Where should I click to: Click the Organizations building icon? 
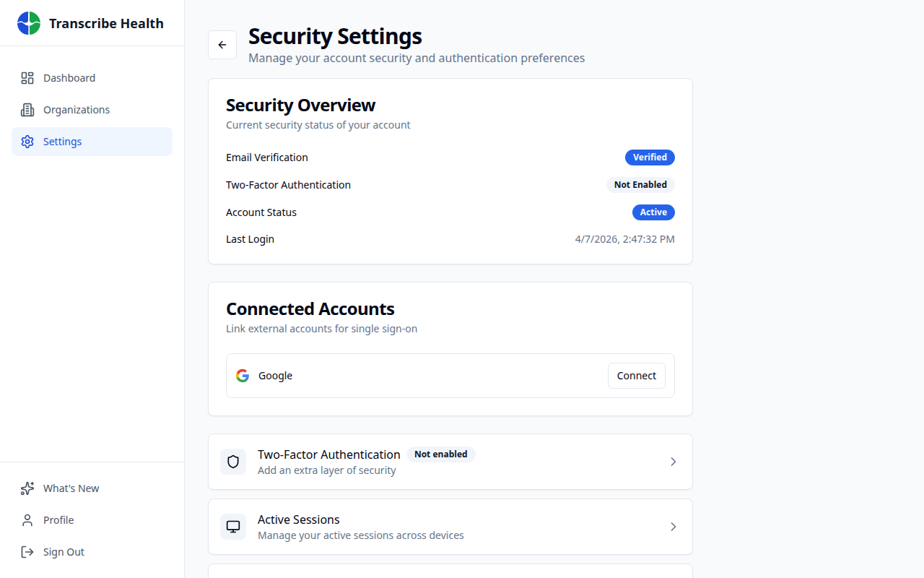27,109
